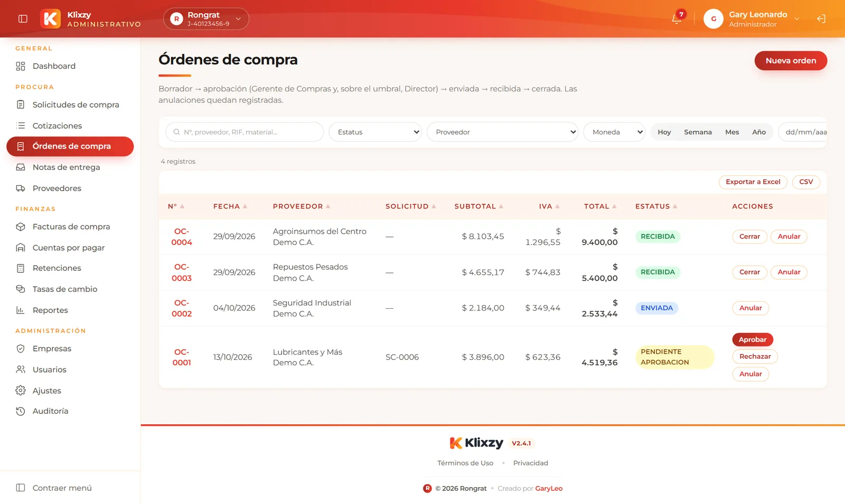Click Exportar a Excel button

[x=753, y=182]
